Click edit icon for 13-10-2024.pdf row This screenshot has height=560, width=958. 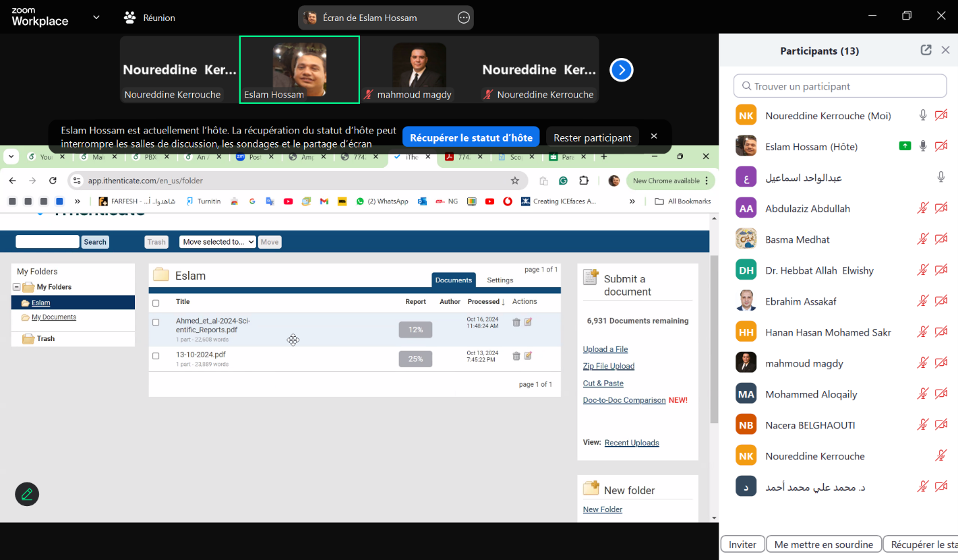528,355
